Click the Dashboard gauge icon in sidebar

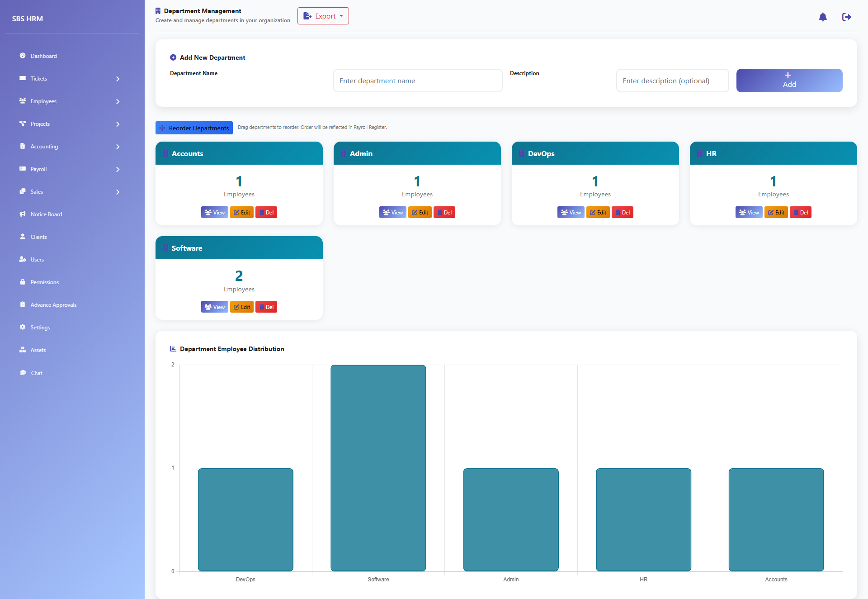[23, 56]
